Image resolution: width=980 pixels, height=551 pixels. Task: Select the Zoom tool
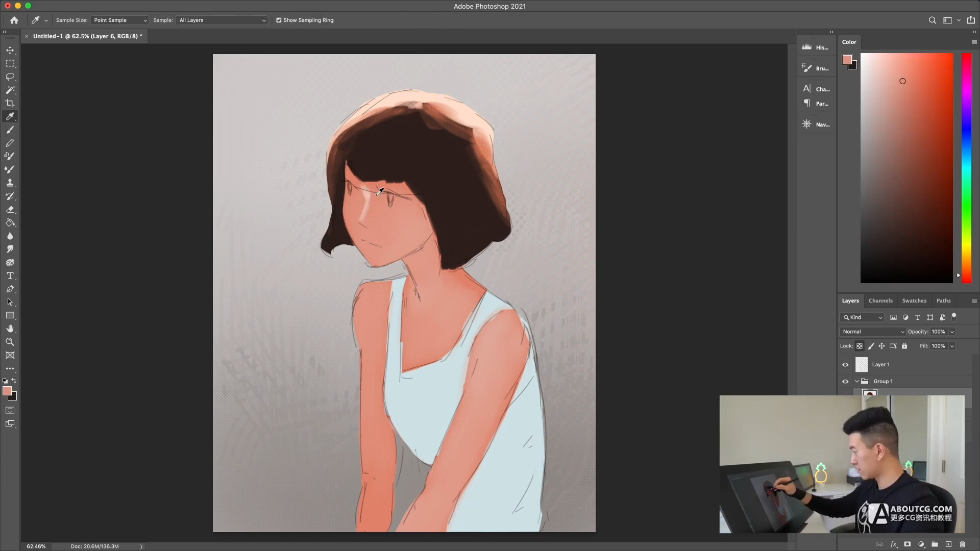tap(10, 342)
